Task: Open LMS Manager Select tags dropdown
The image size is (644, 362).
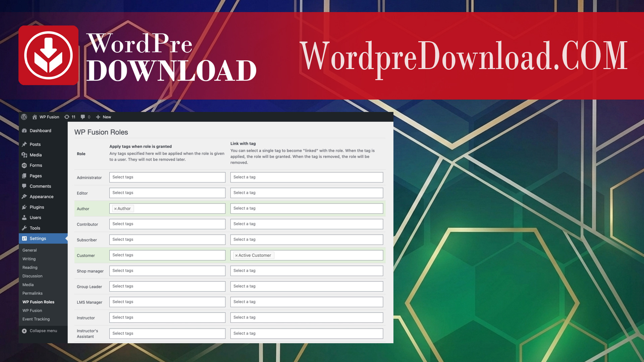Action: [167, 302]
